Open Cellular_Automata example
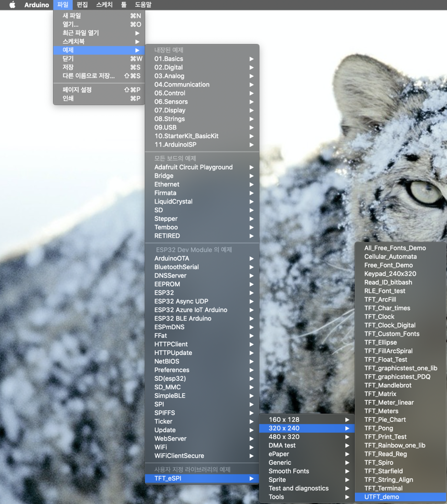The height and width of the screenshot is (504, 447). 400,257
